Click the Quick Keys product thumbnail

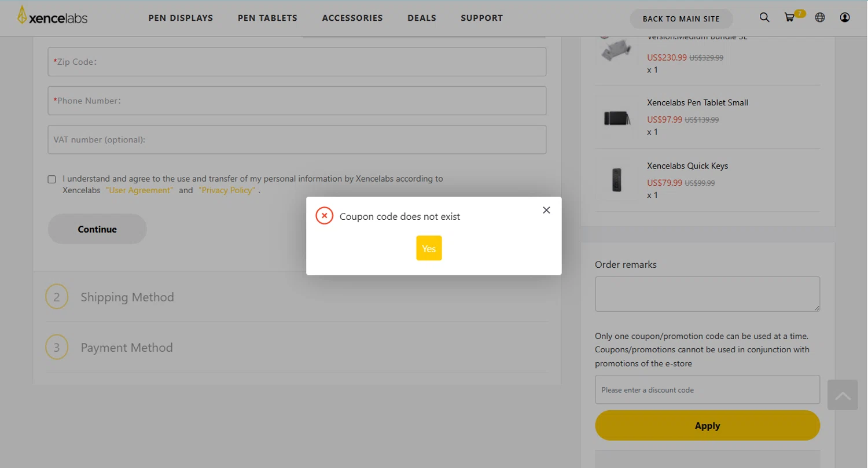click(616, 180)
